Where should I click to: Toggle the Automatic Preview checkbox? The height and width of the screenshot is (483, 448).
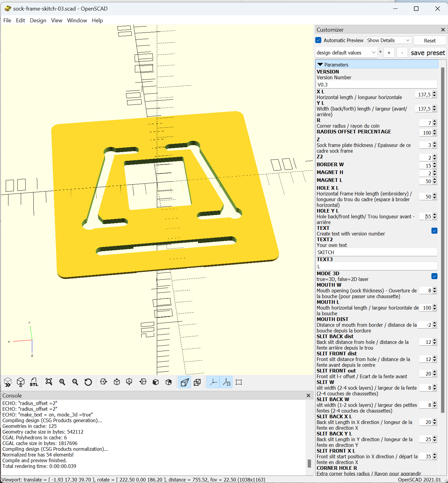click(318, 40)
